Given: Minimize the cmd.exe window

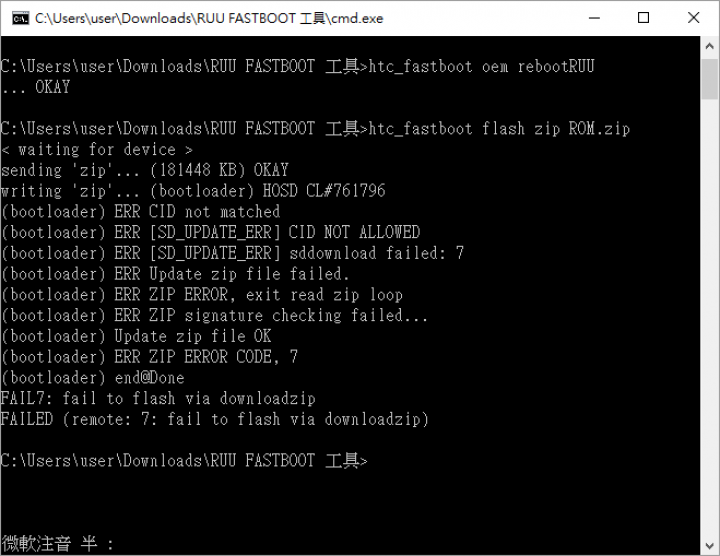Looking at the screenshot, I should point(594,18).
